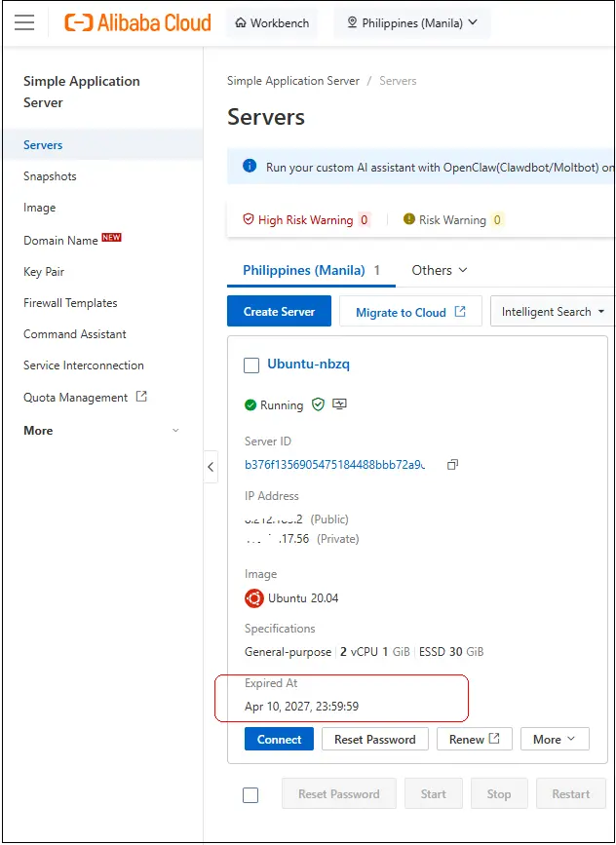Expand the Philippines (Manila) region dropdown

412,23
